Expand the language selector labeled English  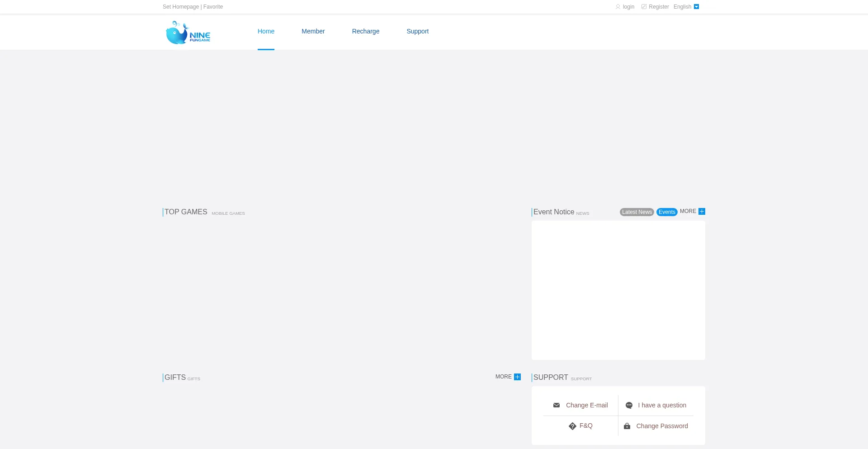coord(682,7)
